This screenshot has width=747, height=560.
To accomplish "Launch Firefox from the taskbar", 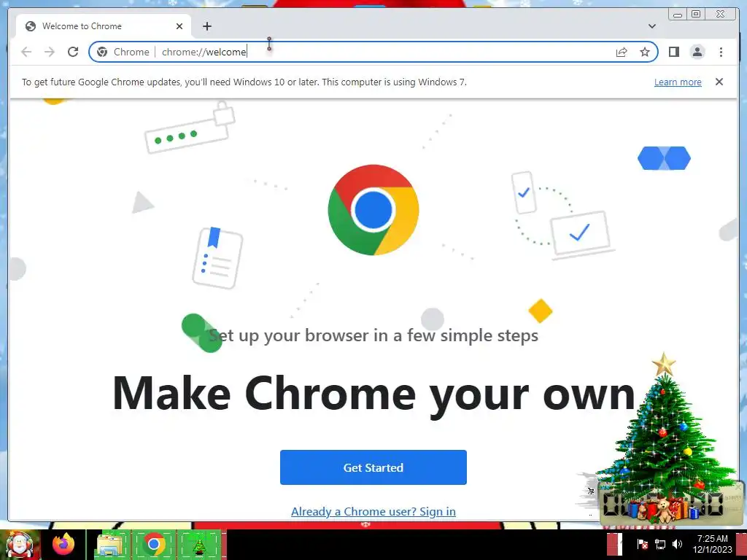I will click(x=63, y=543).
